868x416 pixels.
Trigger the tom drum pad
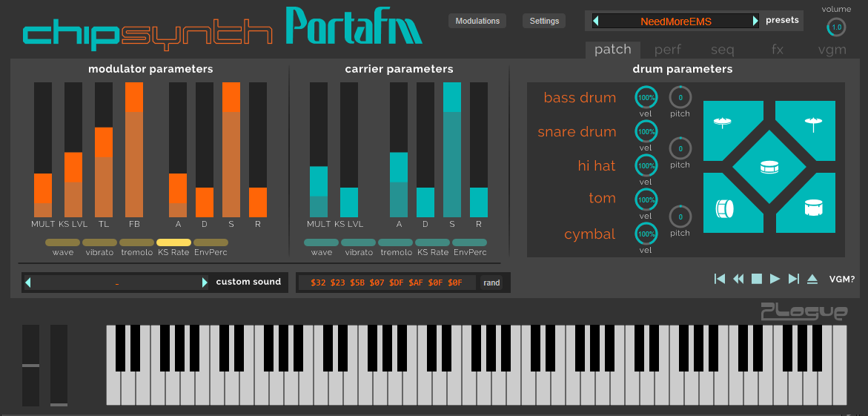click(812, 210)
